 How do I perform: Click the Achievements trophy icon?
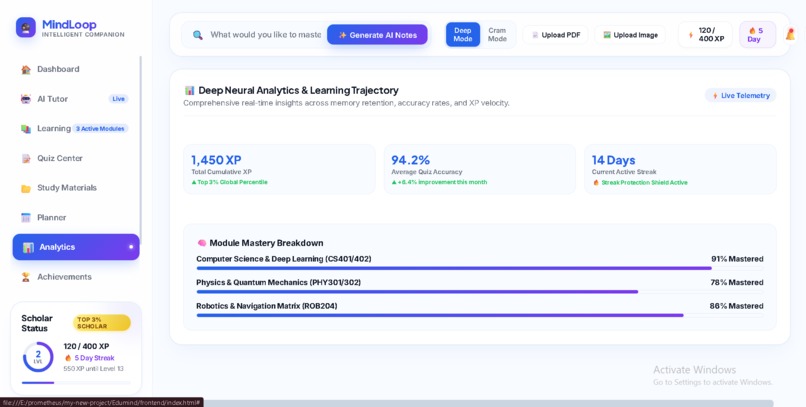(x=26, y=277)
